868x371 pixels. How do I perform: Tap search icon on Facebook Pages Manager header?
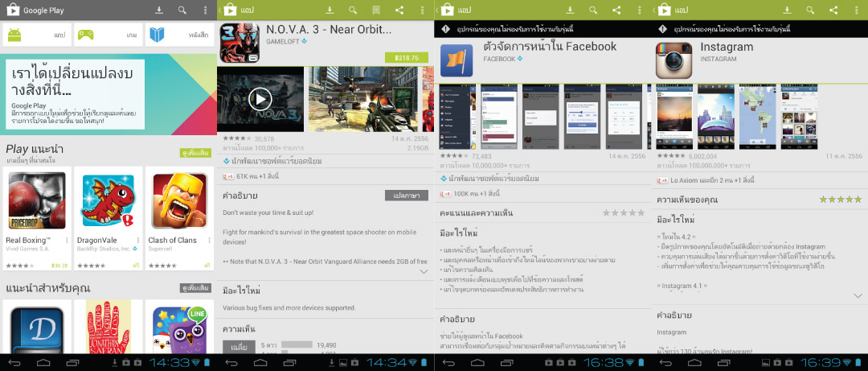[x=593, y=10]
